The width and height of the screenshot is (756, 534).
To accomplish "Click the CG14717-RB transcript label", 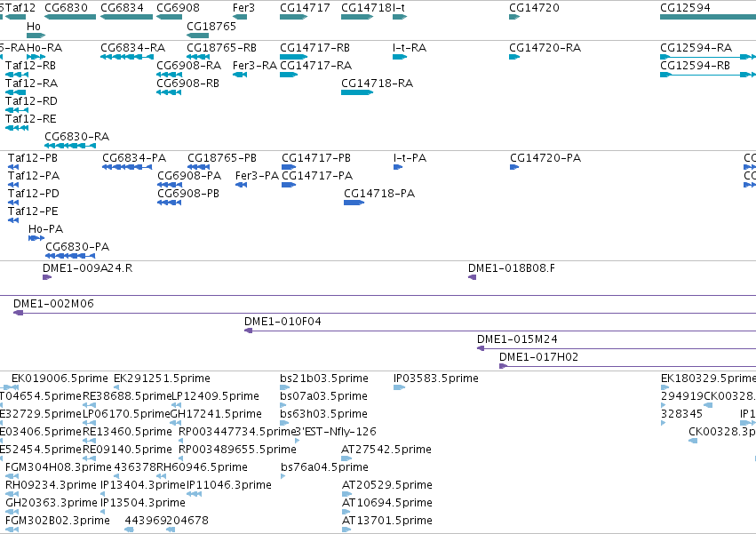I will click(314, 48).
